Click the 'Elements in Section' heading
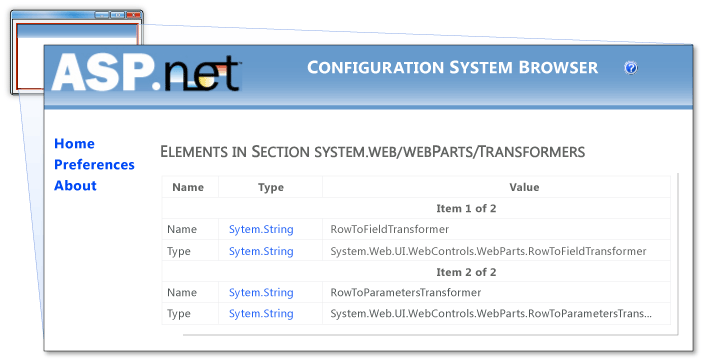This screenshot has height=360, width=702. pyautogui.click(x=372, y=152)
